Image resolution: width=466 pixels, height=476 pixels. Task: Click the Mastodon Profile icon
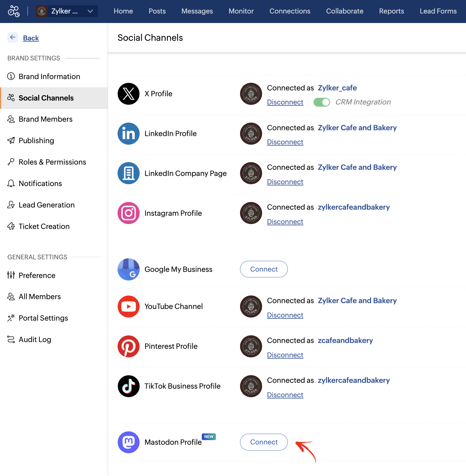tap(129, 442)
